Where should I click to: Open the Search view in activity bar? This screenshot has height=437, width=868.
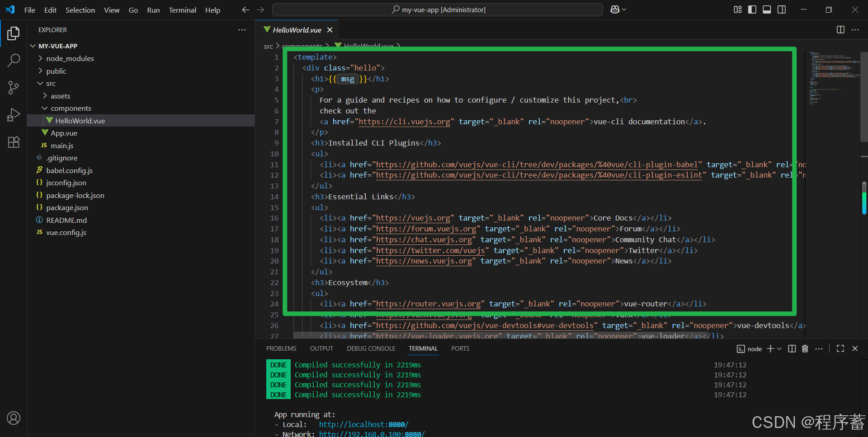pos(14,60)
